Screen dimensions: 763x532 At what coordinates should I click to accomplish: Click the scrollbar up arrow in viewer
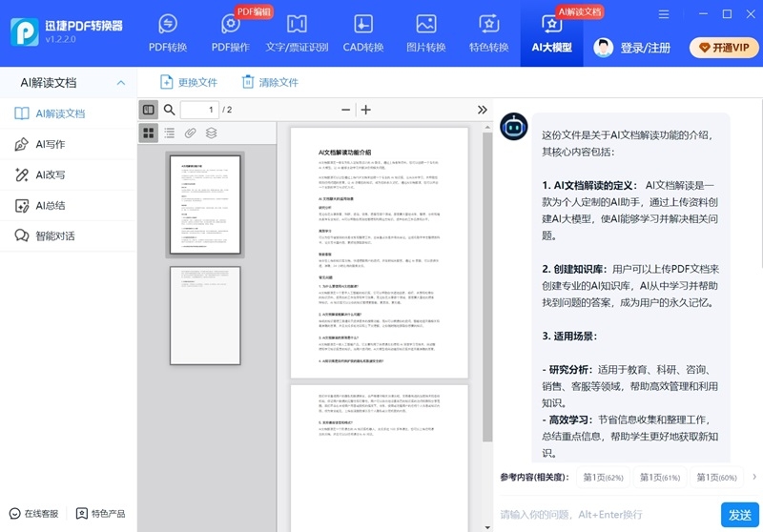coord(487,127)
